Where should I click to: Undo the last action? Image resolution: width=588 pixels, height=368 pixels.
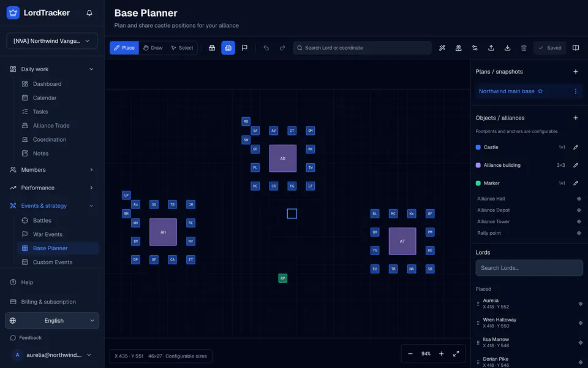266,48
